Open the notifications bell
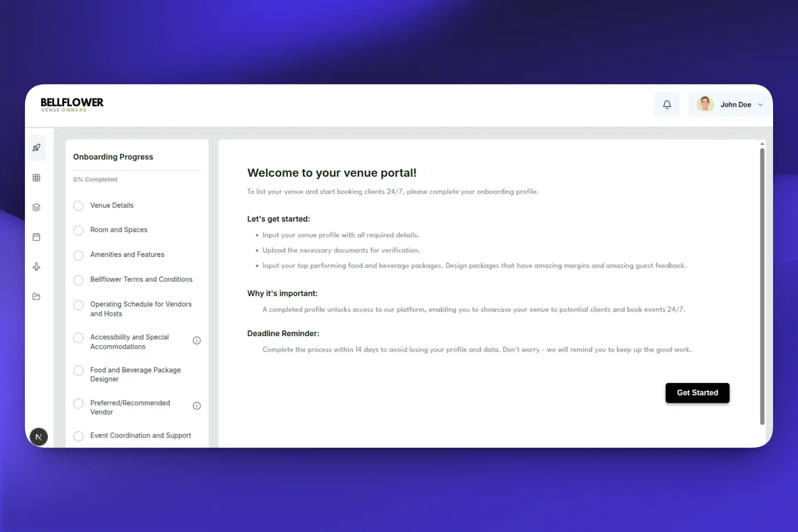Viewport: 798px width, 532px height. click(667, 105)
